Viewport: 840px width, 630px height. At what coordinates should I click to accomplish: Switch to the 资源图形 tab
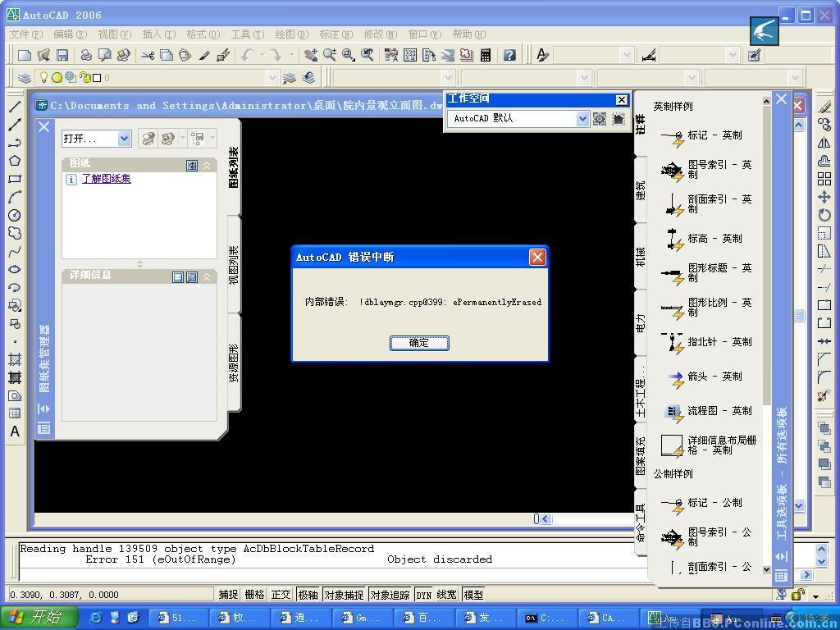pyautogui.click(x=235, y=363)
